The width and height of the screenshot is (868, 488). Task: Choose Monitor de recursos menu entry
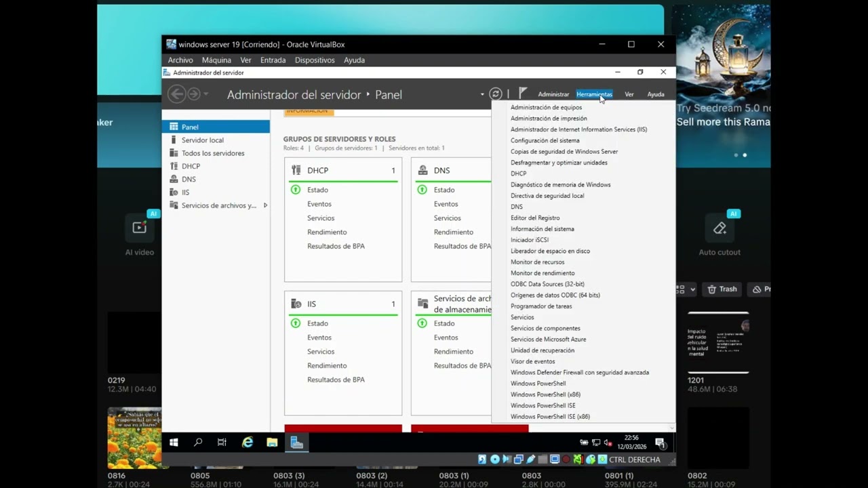(x=537, y=262)
